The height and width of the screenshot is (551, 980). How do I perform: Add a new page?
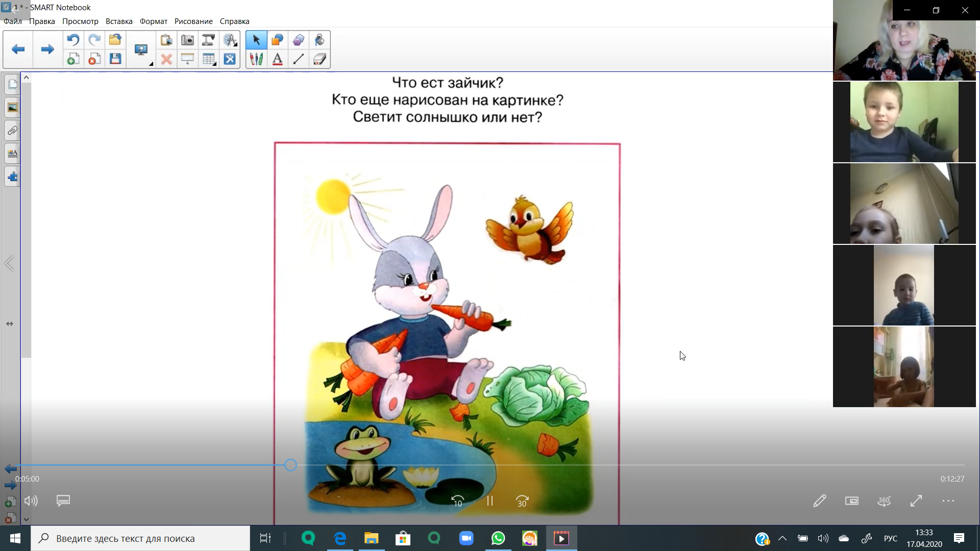[73, 59]
